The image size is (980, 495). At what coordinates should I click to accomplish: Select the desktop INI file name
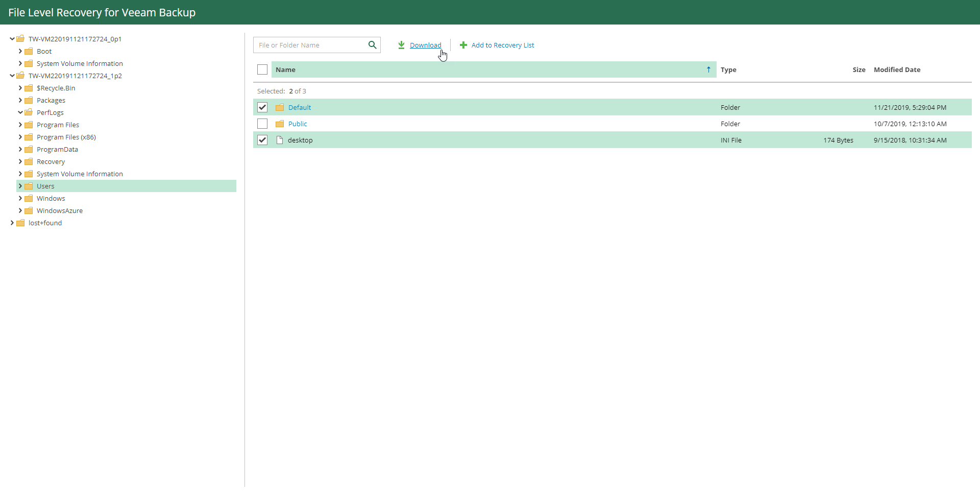(300, 140)
